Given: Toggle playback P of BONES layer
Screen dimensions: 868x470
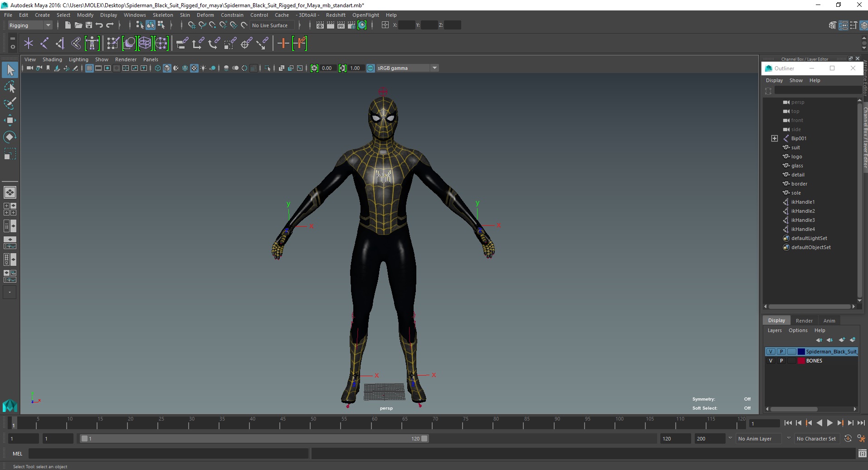Looking at the screenshot, I should click(781, 361).
